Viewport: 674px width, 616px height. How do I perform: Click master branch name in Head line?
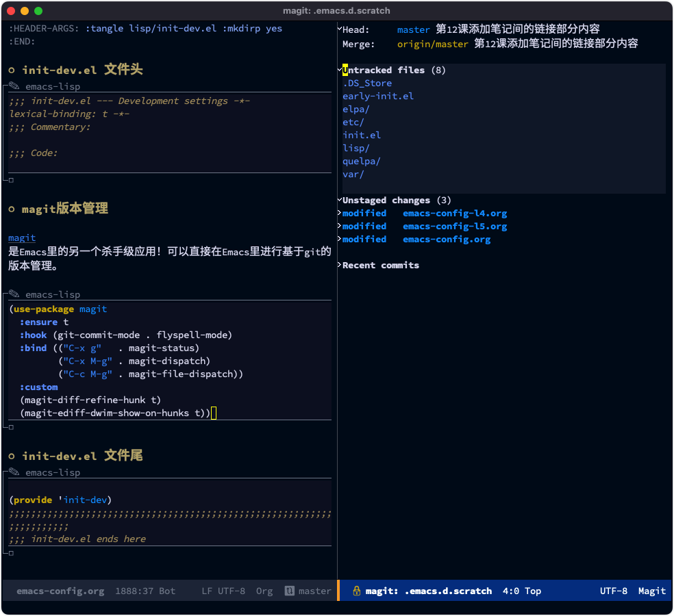tap(413, 29)
